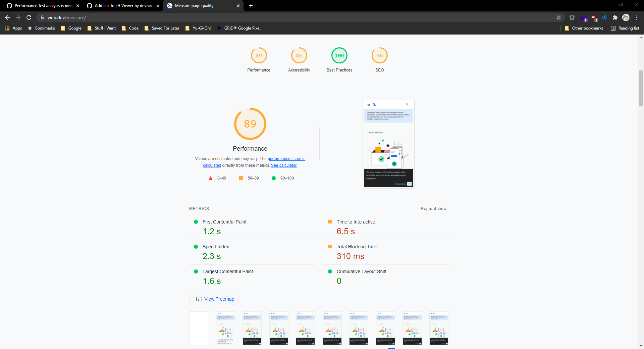Click the View Treemap button
644x349 pixels.
[x=214, y=299]
